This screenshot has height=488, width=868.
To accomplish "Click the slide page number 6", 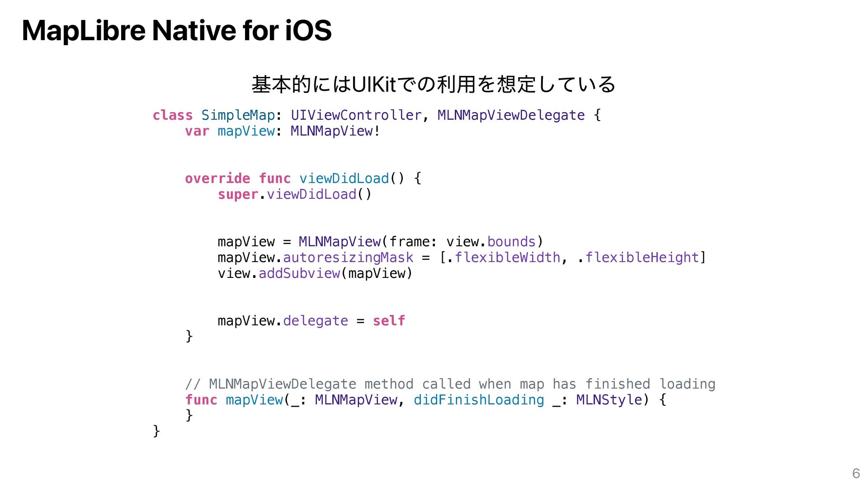I will coord(855,473).
